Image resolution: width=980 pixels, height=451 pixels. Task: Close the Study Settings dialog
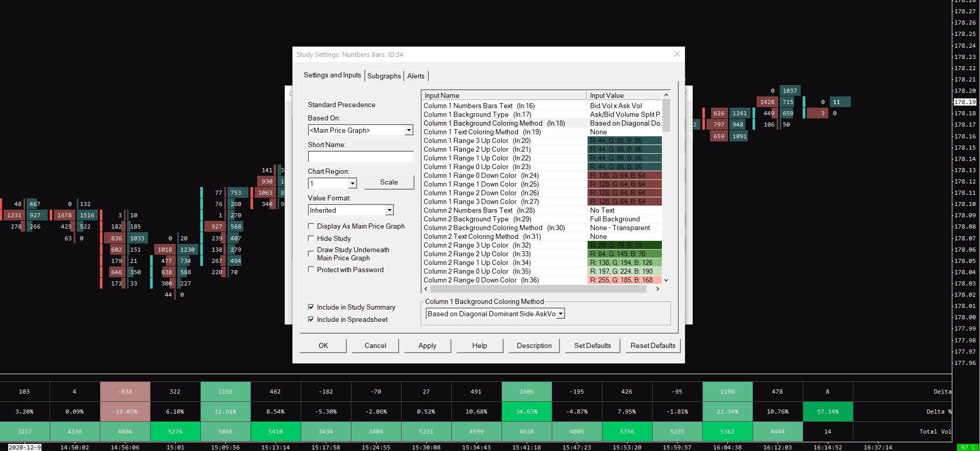pyautogui.click(x=677, y=54)
